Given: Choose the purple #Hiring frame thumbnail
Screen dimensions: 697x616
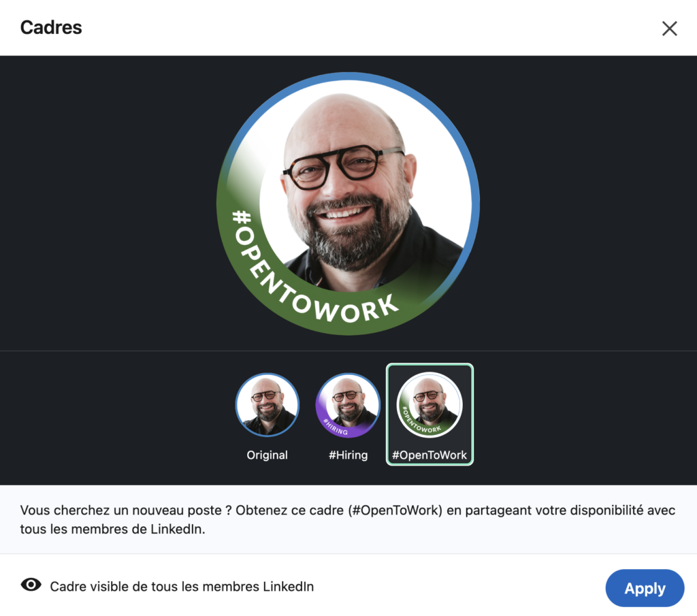Looking at the screenshot, I should coord(348,405).
